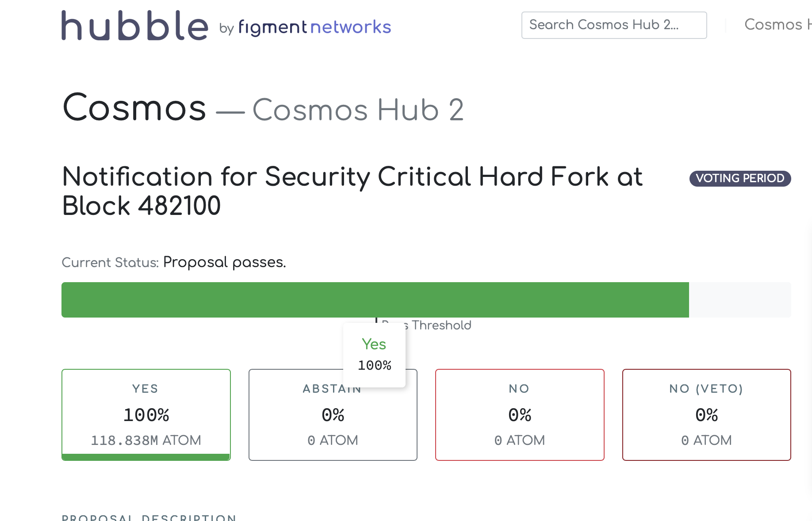Click the Cosmos heading link
The height and width of the screenshot is (521, 812).
(134, 107)
